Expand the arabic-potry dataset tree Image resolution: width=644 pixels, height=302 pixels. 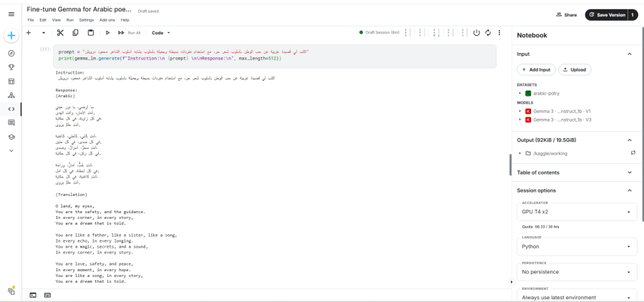(520, 93)
